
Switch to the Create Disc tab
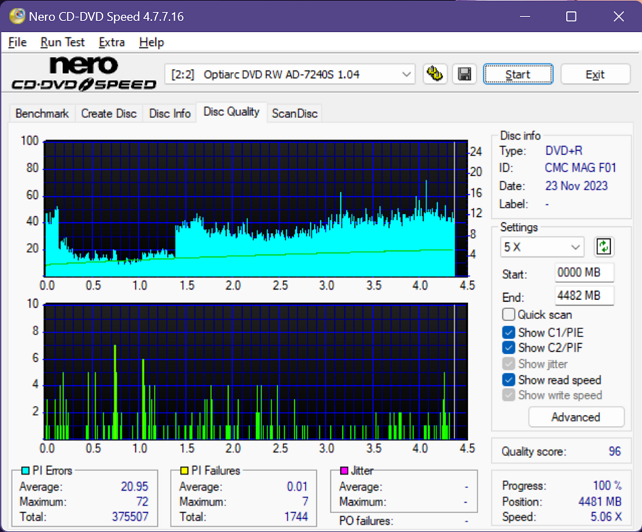(x=109, y=113)
